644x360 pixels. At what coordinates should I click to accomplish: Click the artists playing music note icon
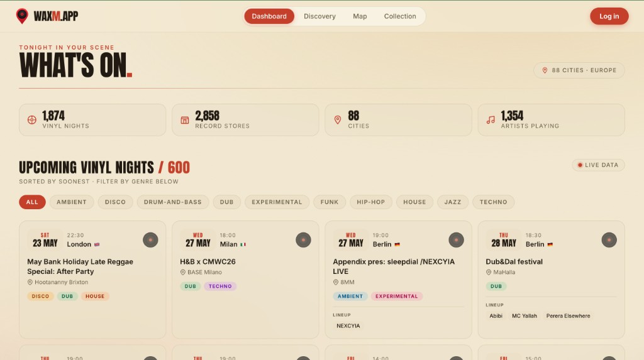(x=491, y=120)
